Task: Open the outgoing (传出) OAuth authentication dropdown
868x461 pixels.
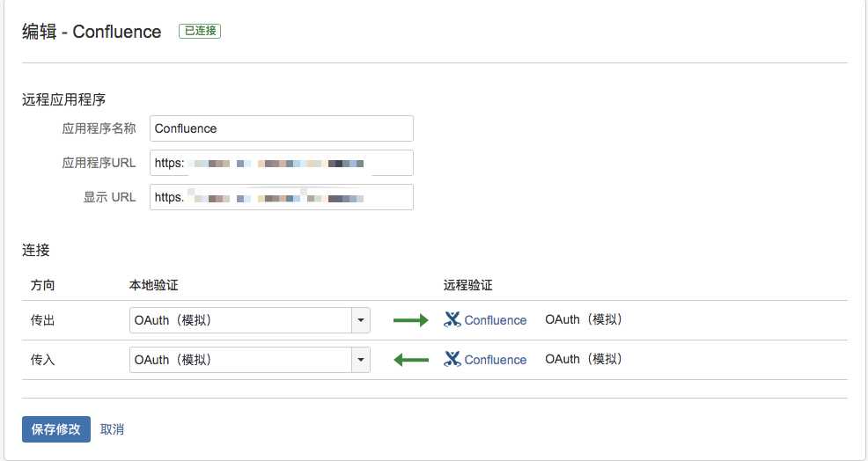Action: tap(250, 320)
